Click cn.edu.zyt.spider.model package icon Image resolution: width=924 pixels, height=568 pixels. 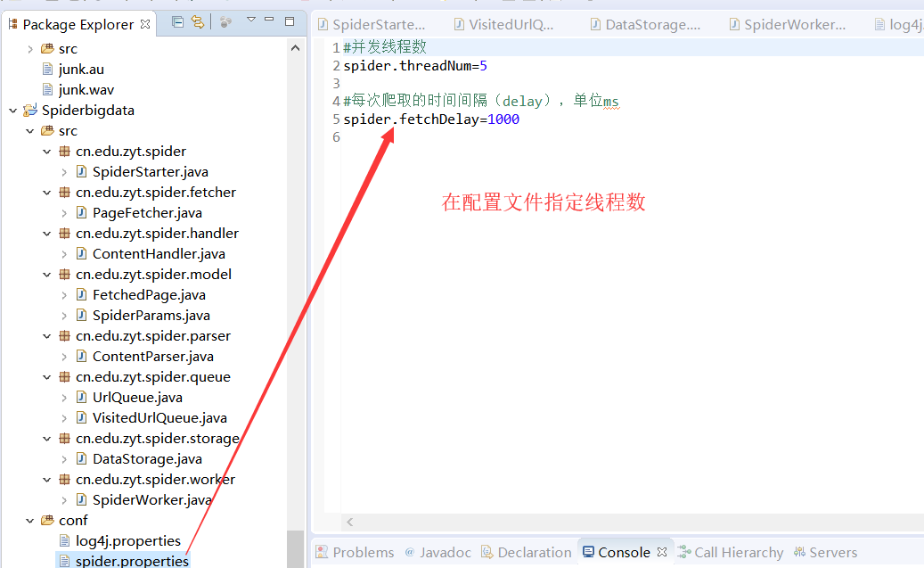(65, 275)
